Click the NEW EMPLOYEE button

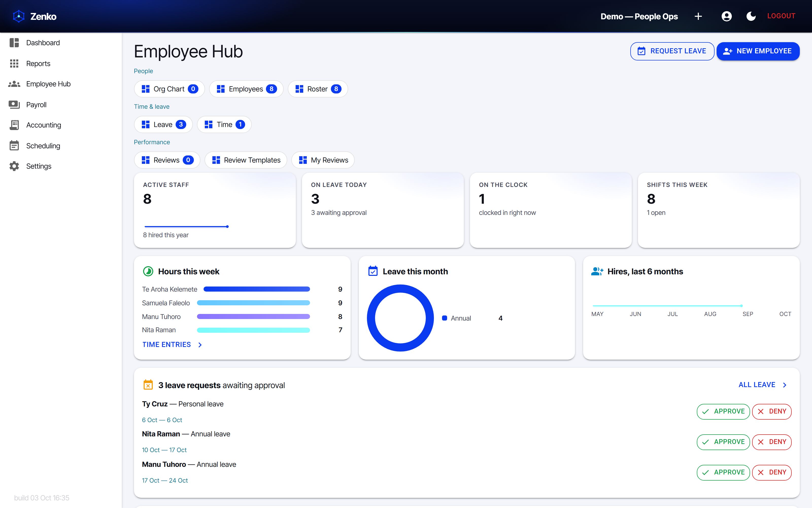point(758,51)
